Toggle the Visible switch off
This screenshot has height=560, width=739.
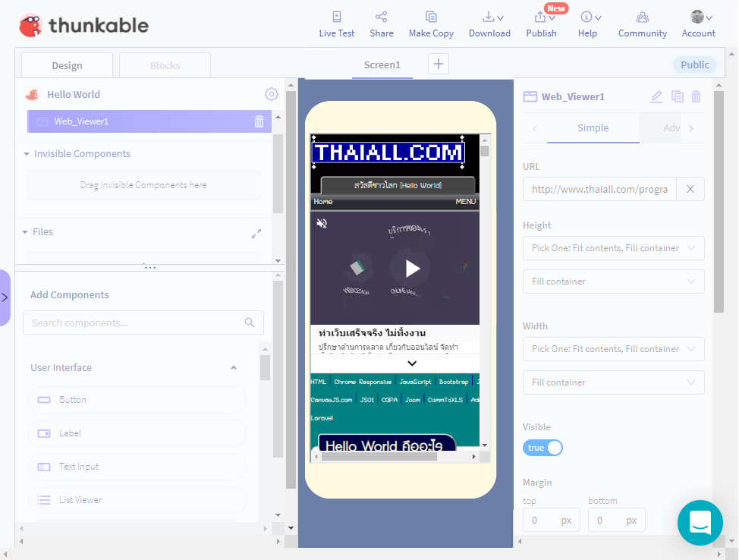pyautogui.click(x=542, y=448)
